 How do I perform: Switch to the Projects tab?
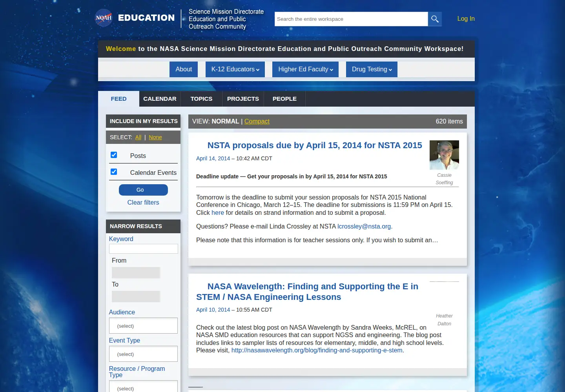tap(243, 99)
